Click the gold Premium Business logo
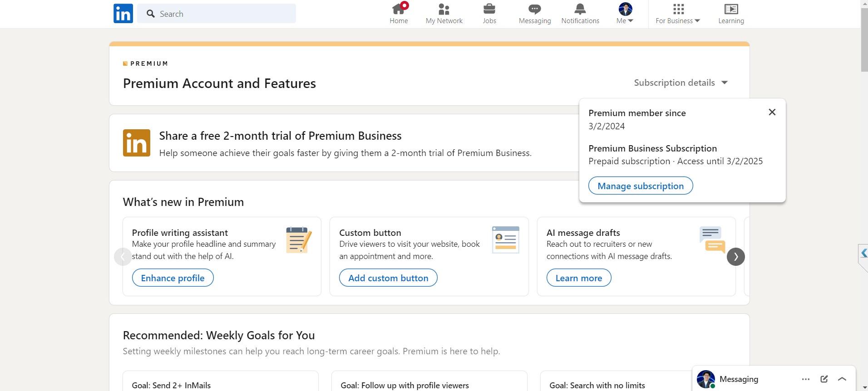This screenshot has width=868, height=391. (x=137, y=143)
